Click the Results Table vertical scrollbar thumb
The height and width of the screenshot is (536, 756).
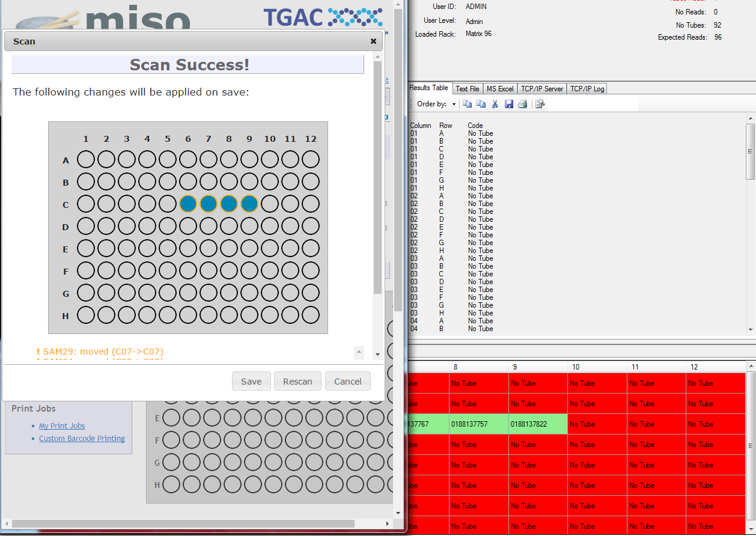point(750,151)
